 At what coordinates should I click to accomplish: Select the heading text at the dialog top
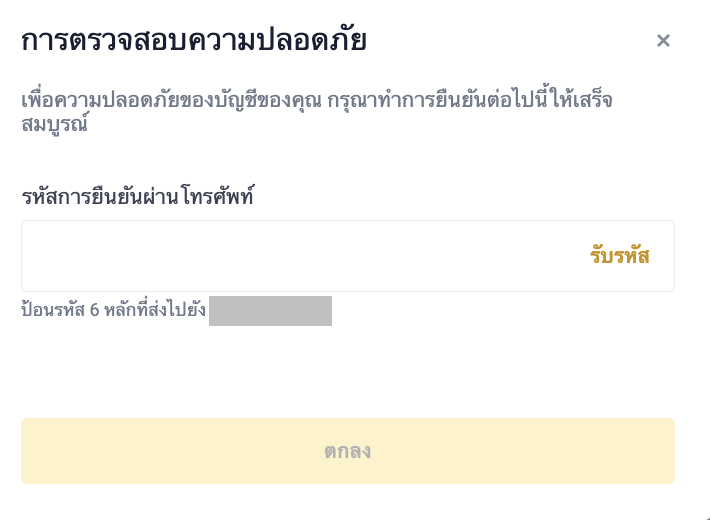click(194, 41)
